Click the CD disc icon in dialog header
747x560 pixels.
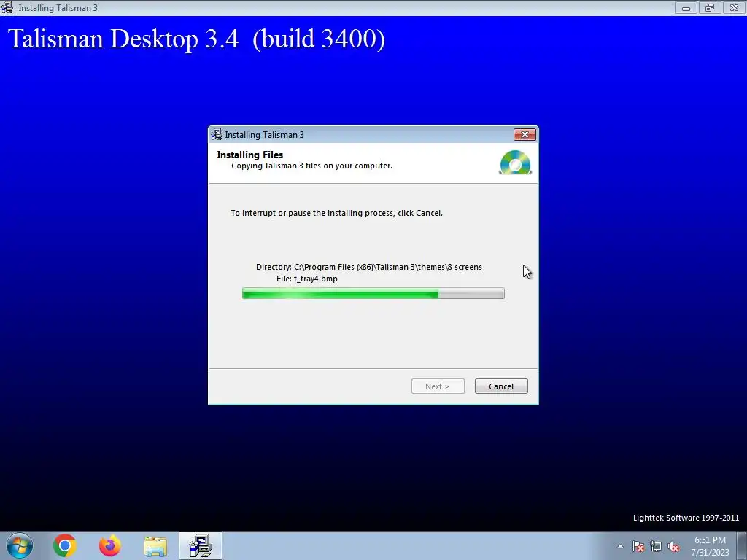tap(516, 163)
